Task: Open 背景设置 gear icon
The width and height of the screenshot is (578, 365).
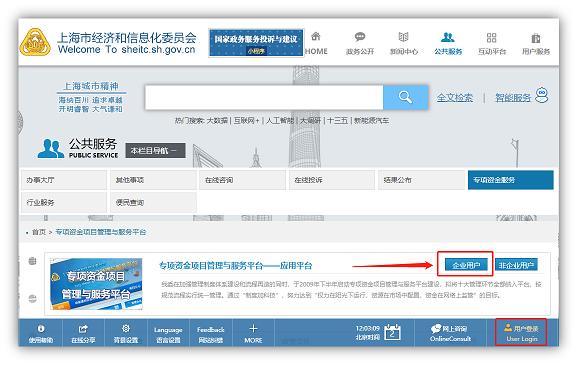Action: pos(126,328)
